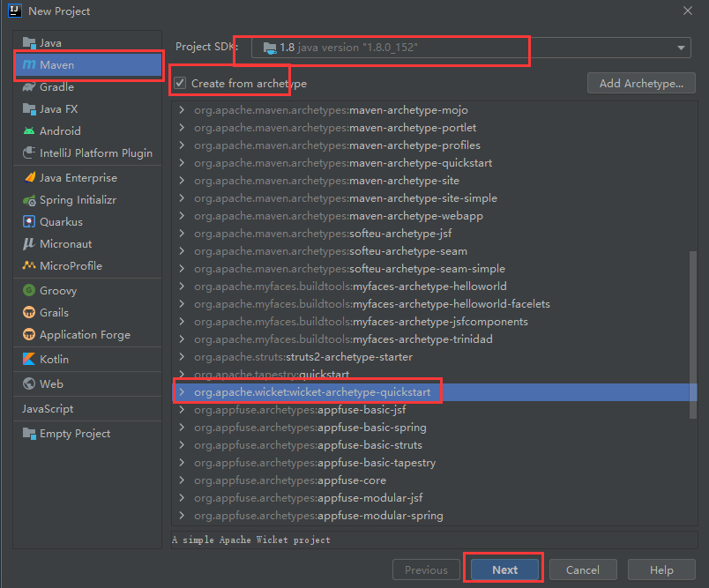Expand wicket-archetype-quickstart node

182,391
